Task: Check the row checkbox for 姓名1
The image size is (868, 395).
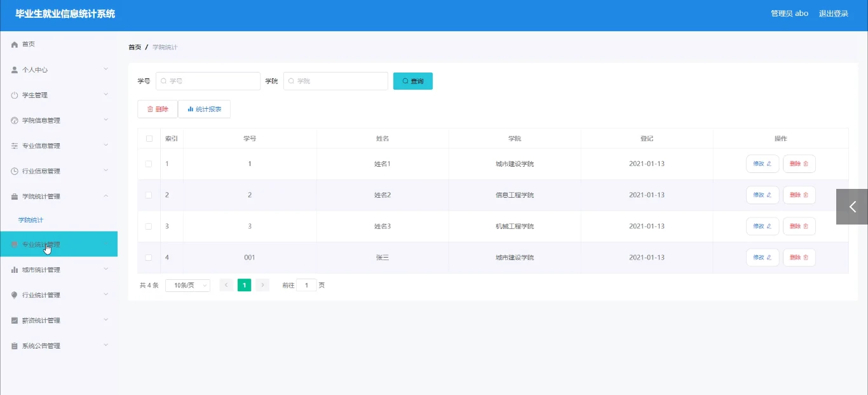Action: [149, 164]
